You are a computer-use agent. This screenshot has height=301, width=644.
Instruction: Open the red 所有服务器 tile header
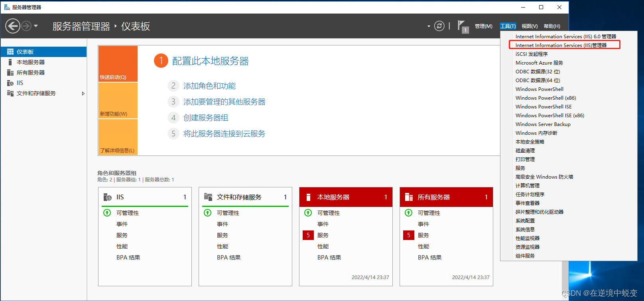447,197
